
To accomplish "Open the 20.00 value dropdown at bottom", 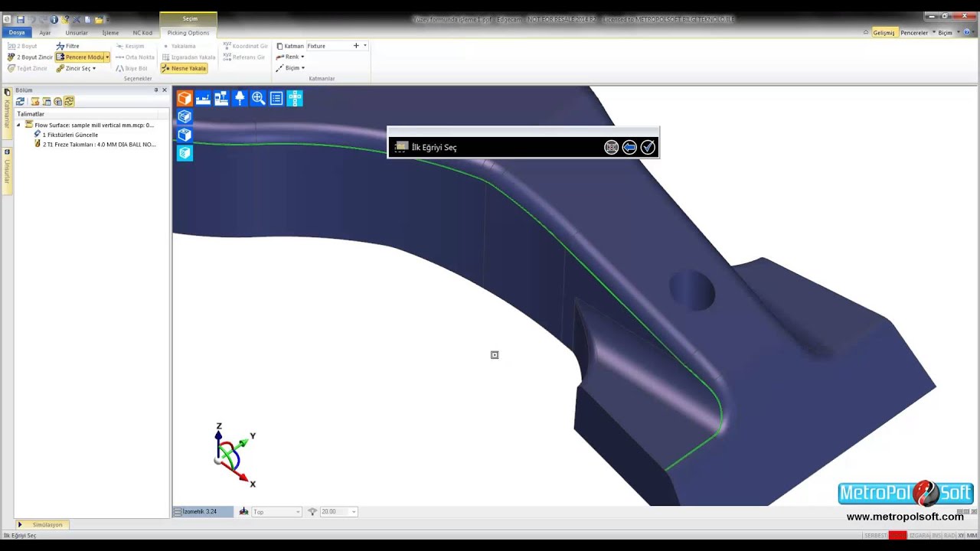I will click(x=354, y=512).
